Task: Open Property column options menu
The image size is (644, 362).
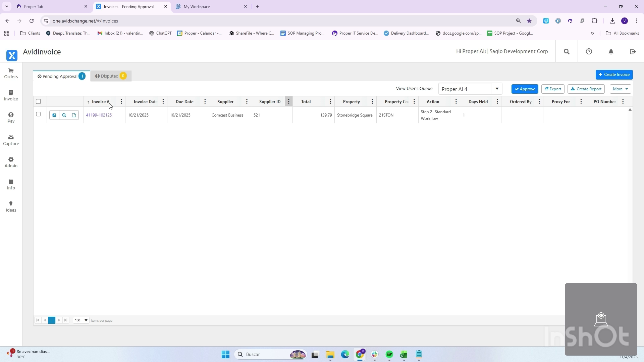Action: click(x=372, y=102)
